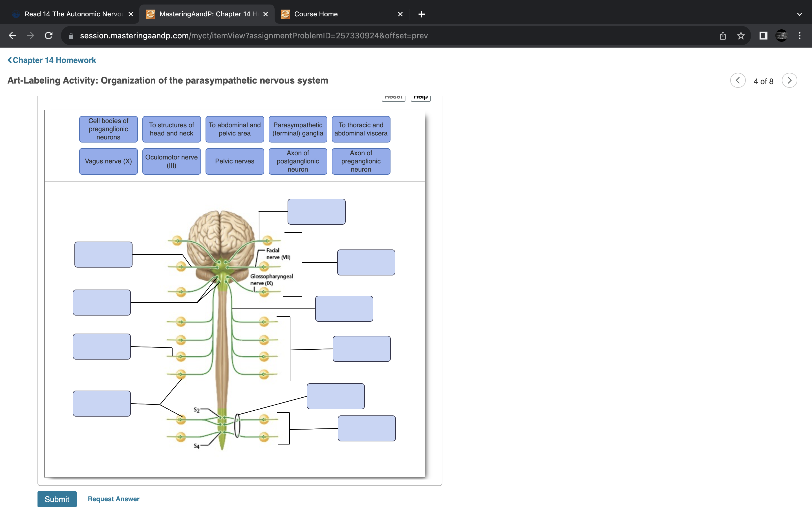Viewport: 812px width, 508px height.
Task: Open a new browser tab
Action: (422, 14)
